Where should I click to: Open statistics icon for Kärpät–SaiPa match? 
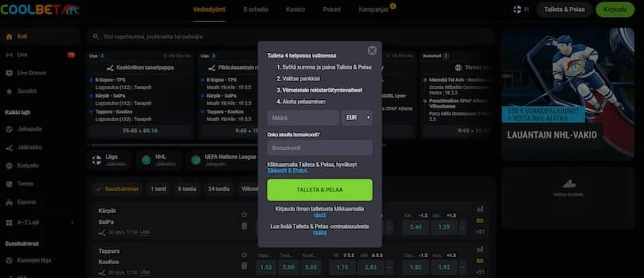point(480,209)
